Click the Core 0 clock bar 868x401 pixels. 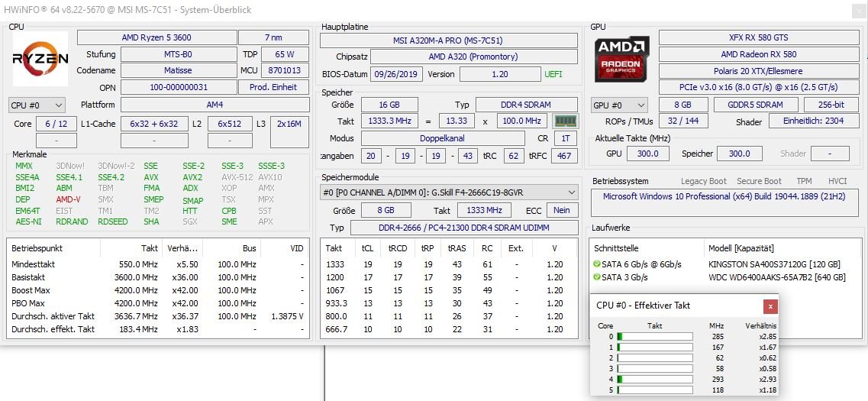[x=654, y=336]
